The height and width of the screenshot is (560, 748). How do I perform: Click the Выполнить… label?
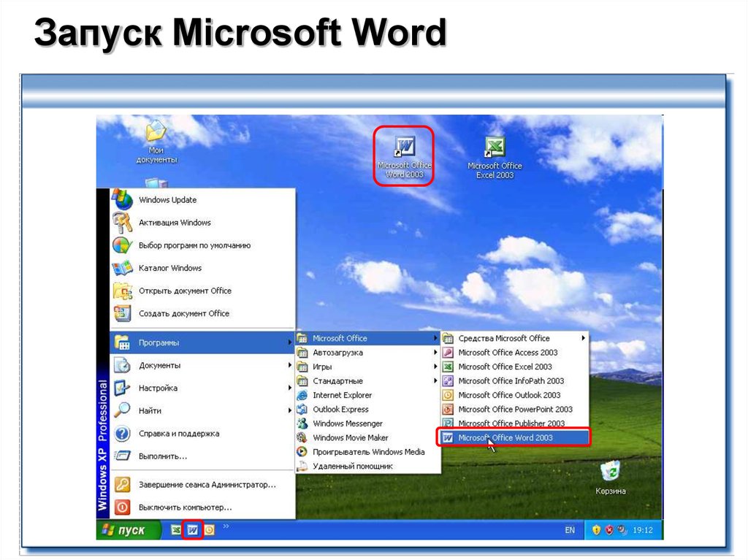(x=163, y=456)
